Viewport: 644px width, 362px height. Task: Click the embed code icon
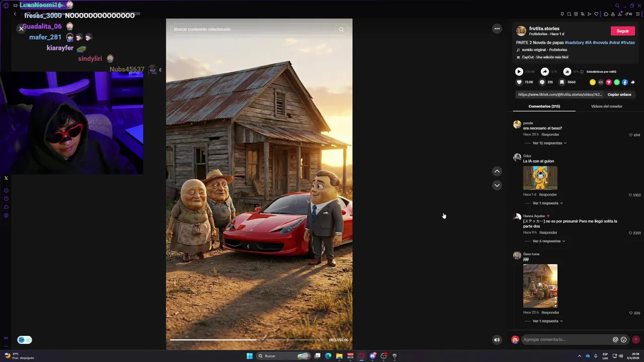[x=601, y=82]
